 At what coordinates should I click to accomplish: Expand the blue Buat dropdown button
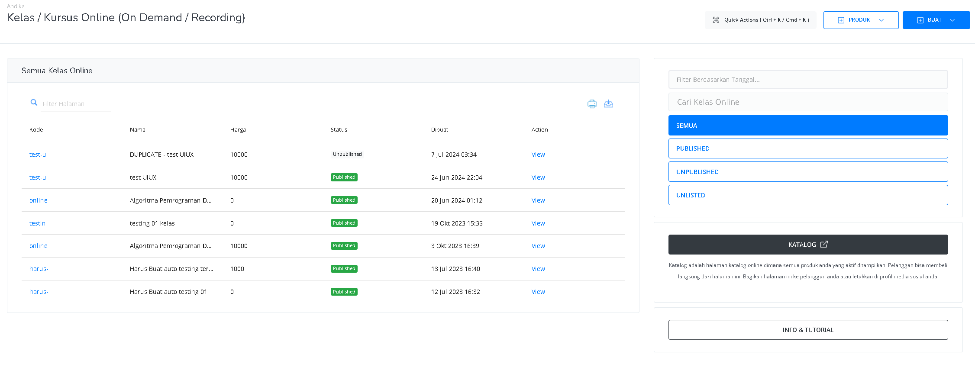click(936, 20)
